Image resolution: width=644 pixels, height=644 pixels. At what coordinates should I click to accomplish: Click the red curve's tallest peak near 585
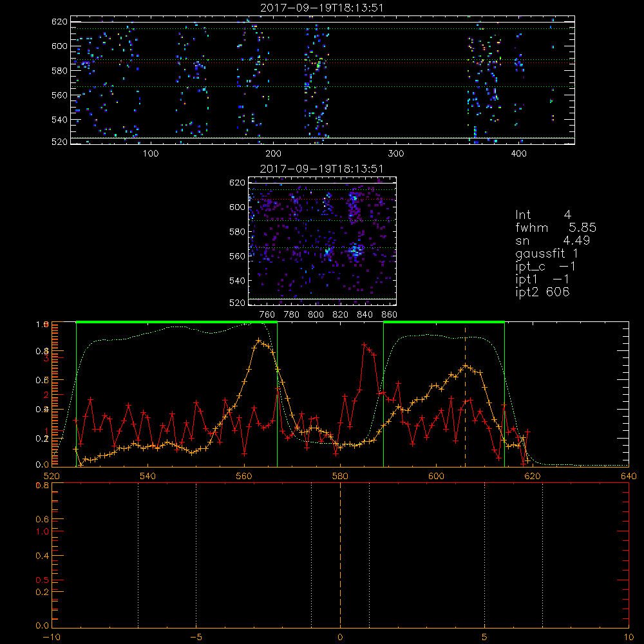tap(364, 345)
